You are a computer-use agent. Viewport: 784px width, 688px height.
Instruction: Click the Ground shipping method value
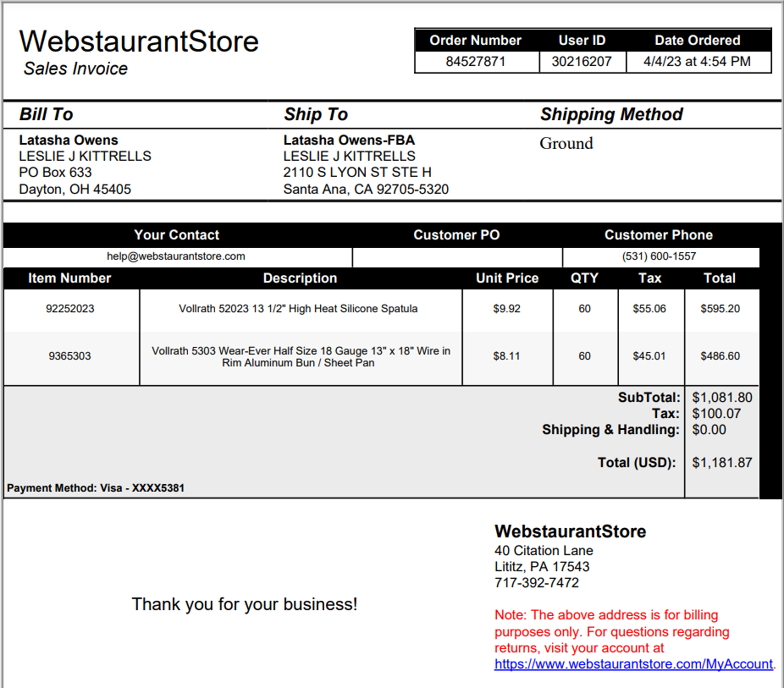(566, 143)
